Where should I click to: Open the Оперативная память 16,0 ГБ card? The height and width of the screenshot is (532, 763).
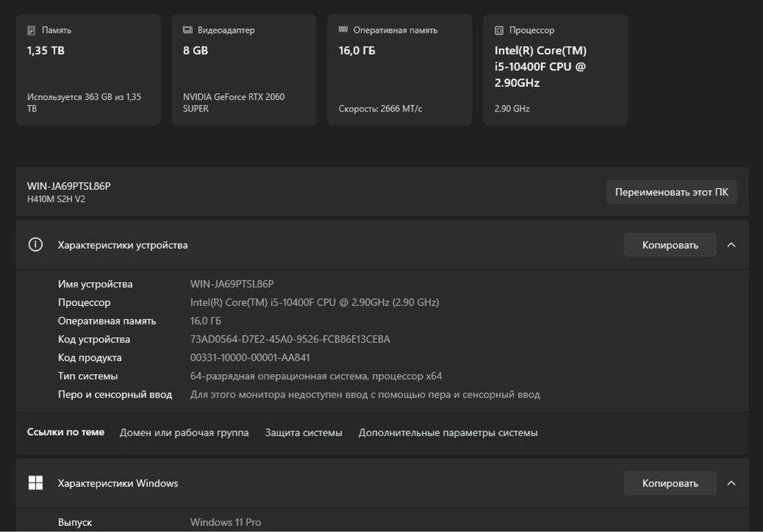coord(400,69)
